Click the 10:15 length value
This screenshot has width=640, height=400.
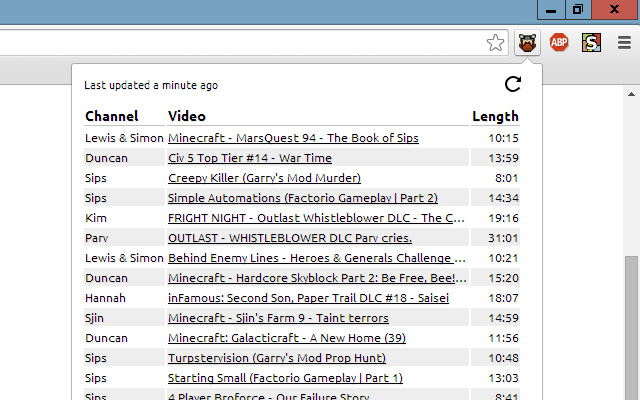[x=503, y=138]
